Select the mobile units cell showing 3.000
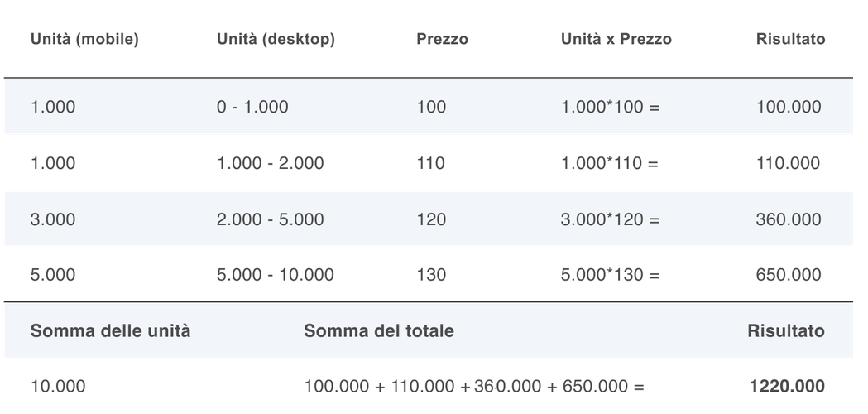This screenshot has width=868, height=414. pyautogui.click(x=53, y=219)
